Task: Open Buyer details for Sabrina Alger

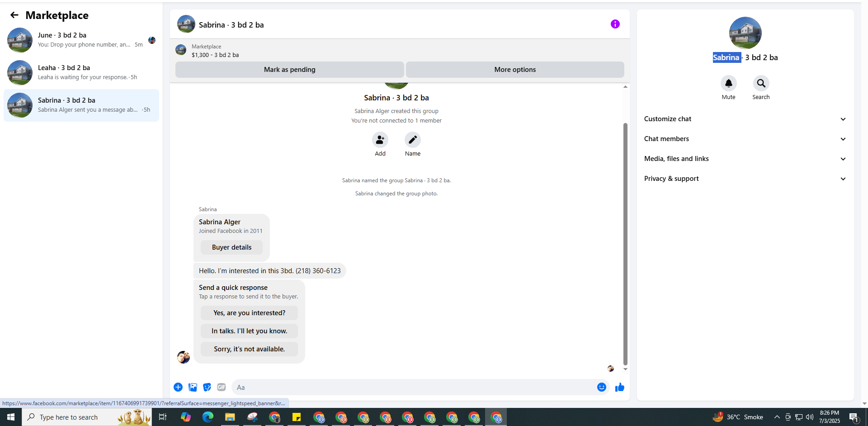Action: point(231,247)
